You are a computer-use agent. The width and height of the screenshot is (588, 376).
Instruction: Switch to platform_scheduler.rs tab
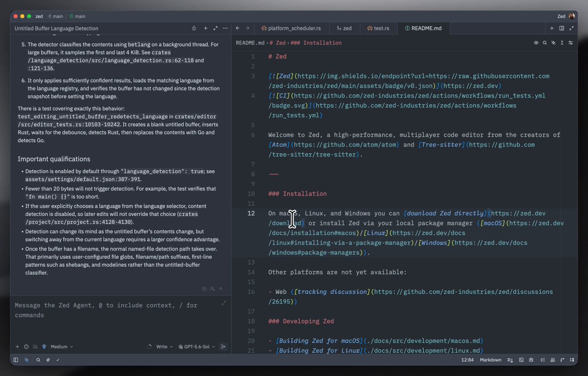pos(293,28)
